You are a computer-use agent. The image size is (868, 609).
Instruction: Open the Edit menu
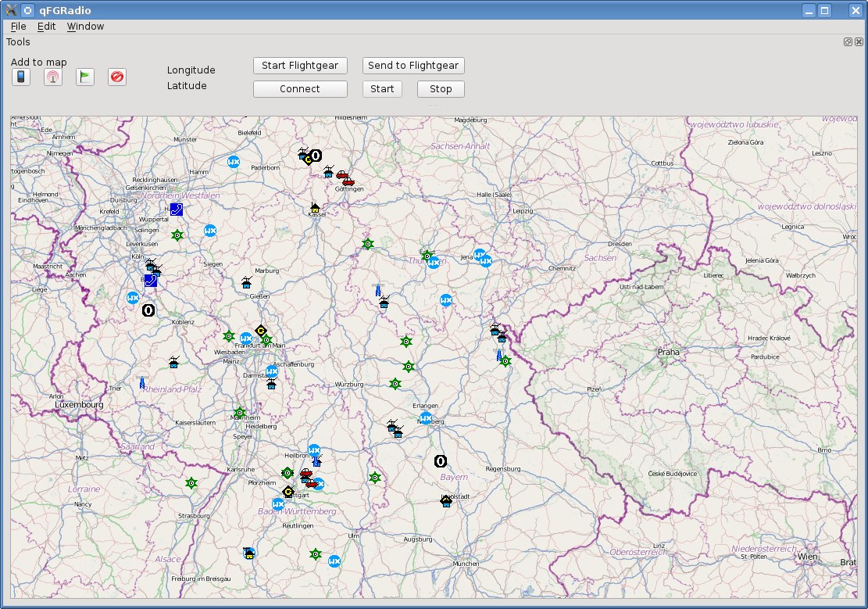pos(47,26)
